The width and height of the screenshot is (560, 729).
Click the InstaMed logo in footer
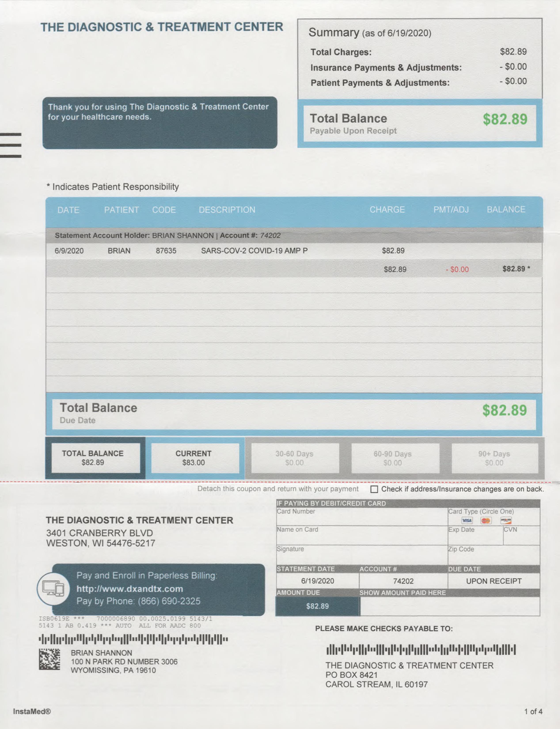(32, 711)
